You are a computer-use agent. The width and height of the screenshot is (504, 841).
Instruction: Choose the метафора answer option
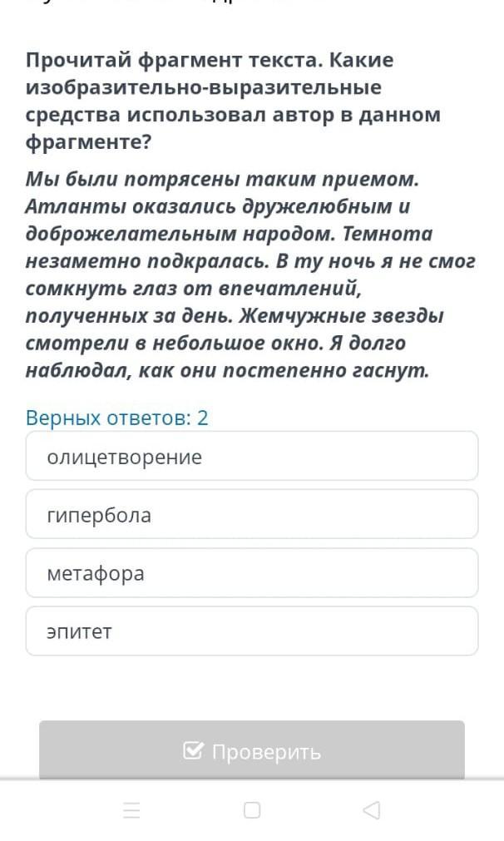252,572
